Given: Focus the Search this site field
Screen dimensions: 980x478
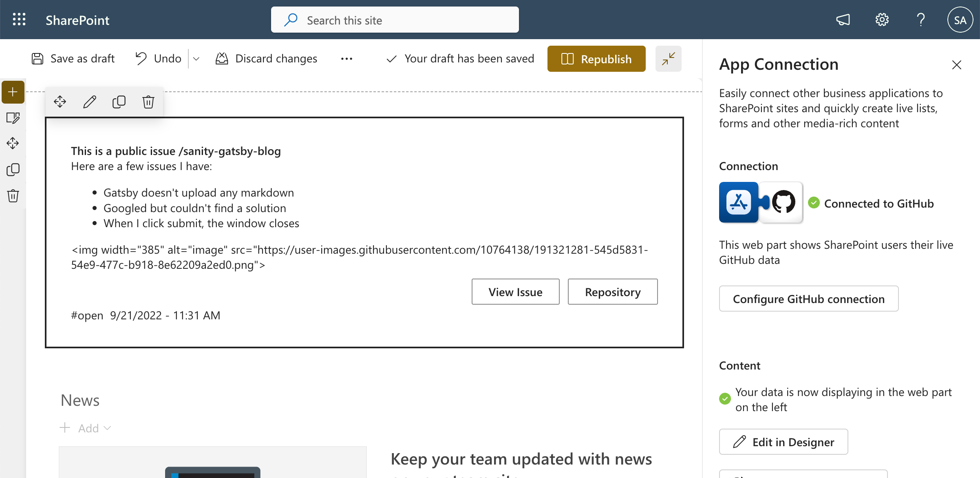Looking at the screenshot, I should (x=395, y=20).
